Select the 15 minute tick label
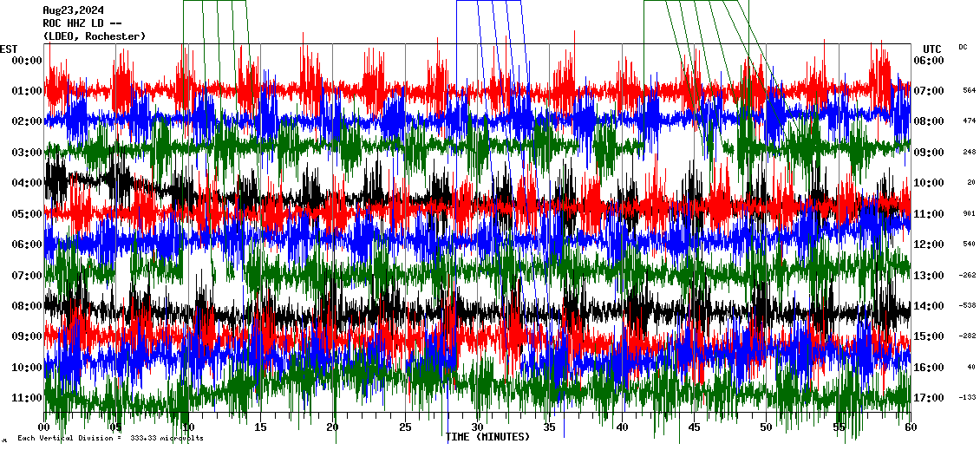This screenshot has width=980, height=450. point(260,427)
